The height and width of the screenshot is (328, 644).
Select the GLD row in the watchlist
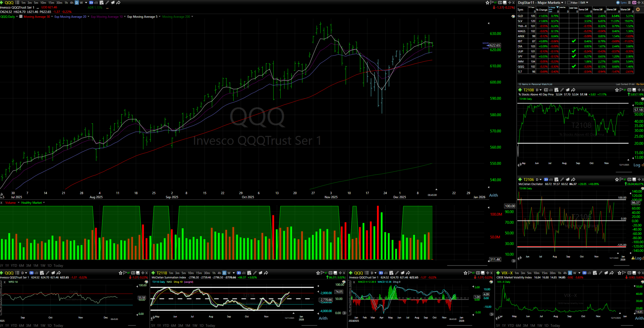576,16
